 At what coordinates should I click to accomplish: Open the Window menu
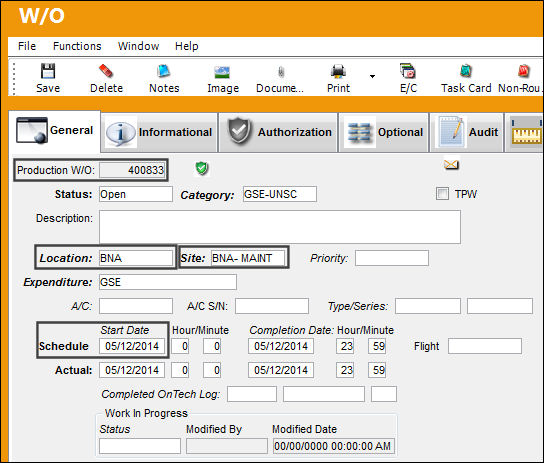click(138, 46)
